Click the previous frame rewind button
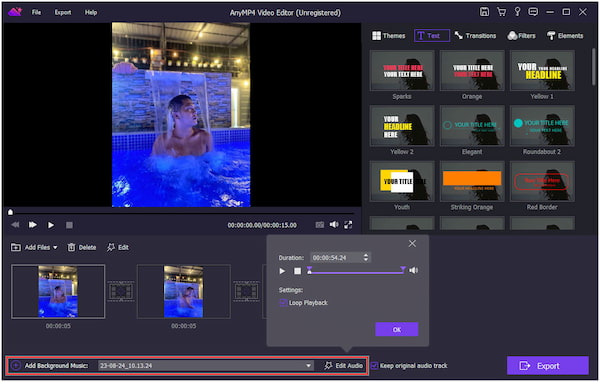Image resolution: width=600 pixels, height=382 pixels. 15,225
